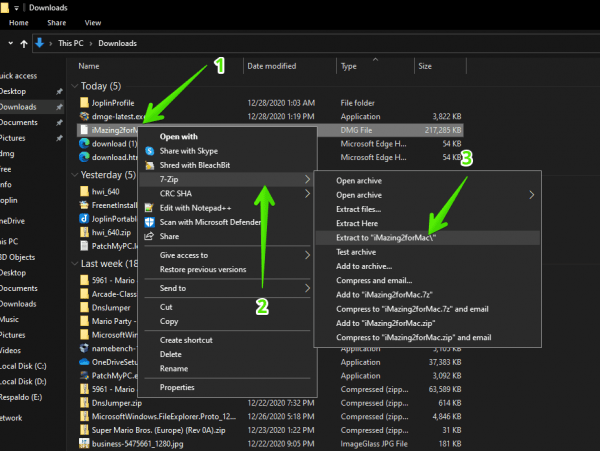Viewport: 600px width, 451px height.
Task: Click the Arcade-Class folder icon
Action: (x=84, y=294)
